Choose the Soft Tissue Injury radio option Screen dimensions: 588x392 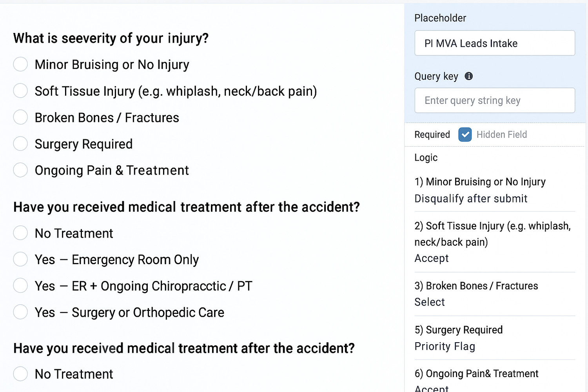pos(20,91)
